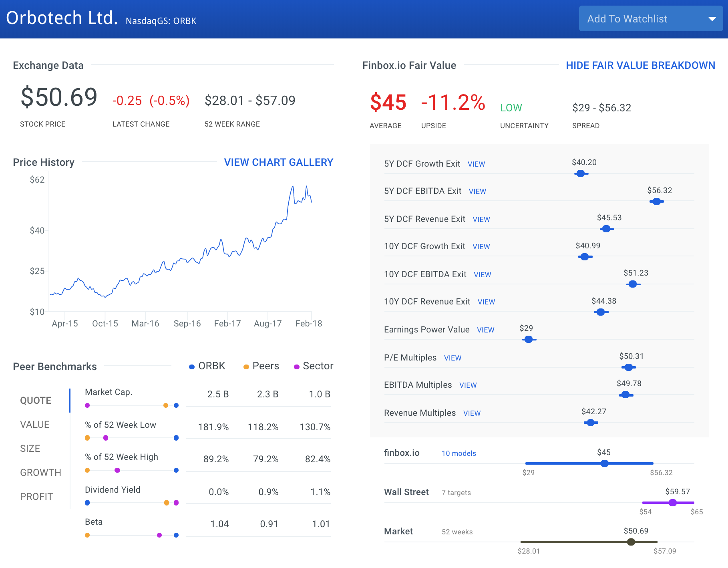The height and width of the screenshot is (568, 728).
Task: View the 10Y DCF Growth Exit model
Action: (481, 247)
